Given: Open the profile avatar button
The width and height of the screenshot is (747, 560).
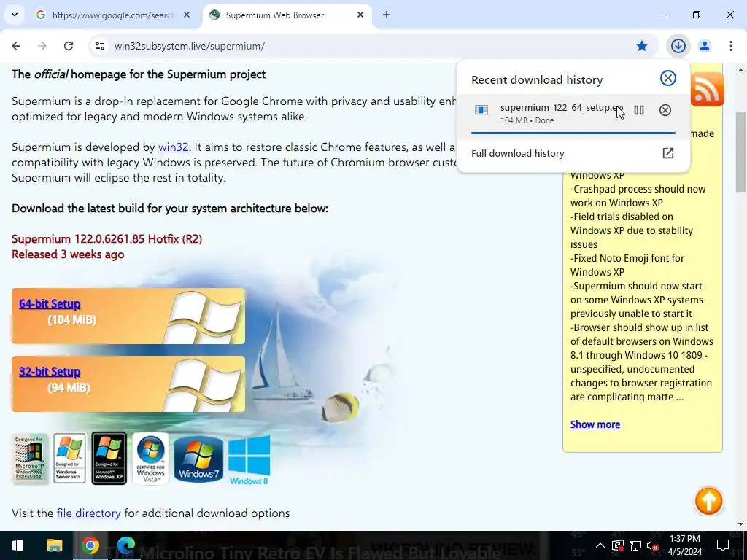Looking at the screenshot, I should click(704, 46).
